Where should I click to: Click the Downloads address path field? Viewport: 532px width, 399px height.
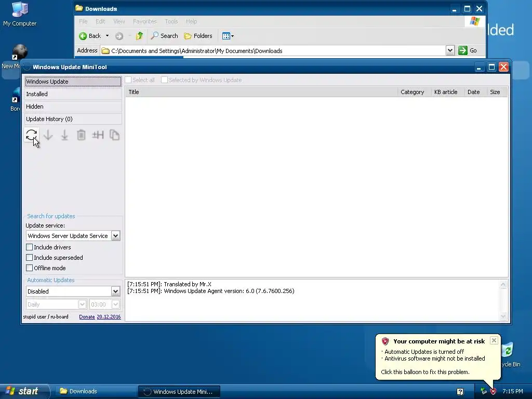click(273, 50)
